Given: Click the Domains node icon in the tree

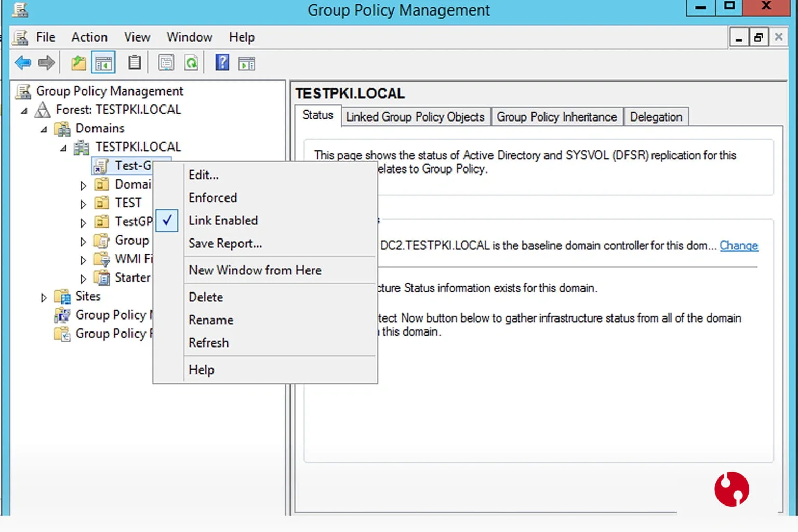Looking at the screenshot, I should (x=62, y=128).
